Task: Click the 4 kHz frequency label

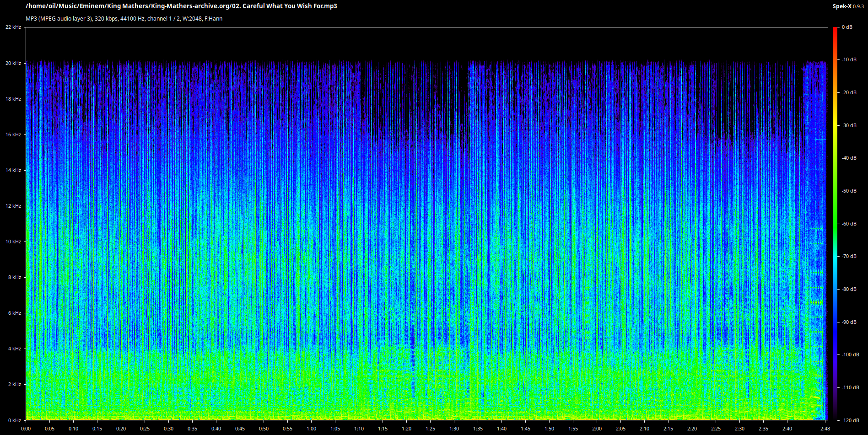Action: point(15,349)
